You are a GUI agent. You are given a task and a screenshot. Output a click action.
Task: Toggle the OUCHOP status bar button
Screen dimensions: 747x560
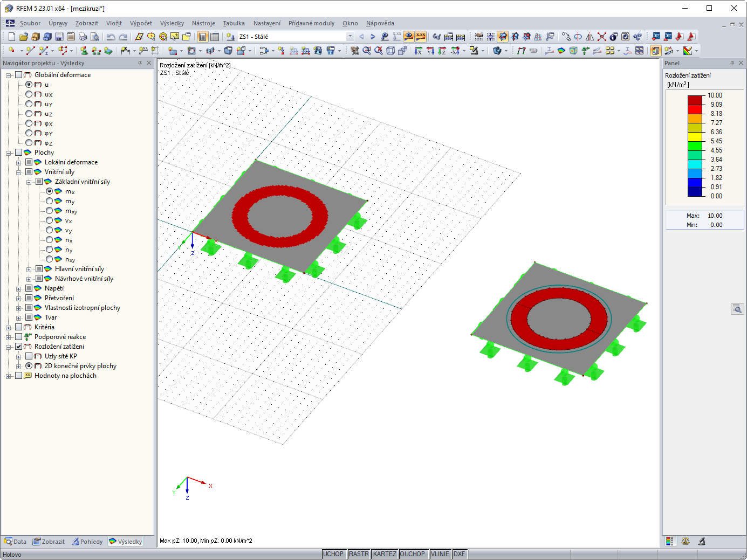[x=413, y=554]
